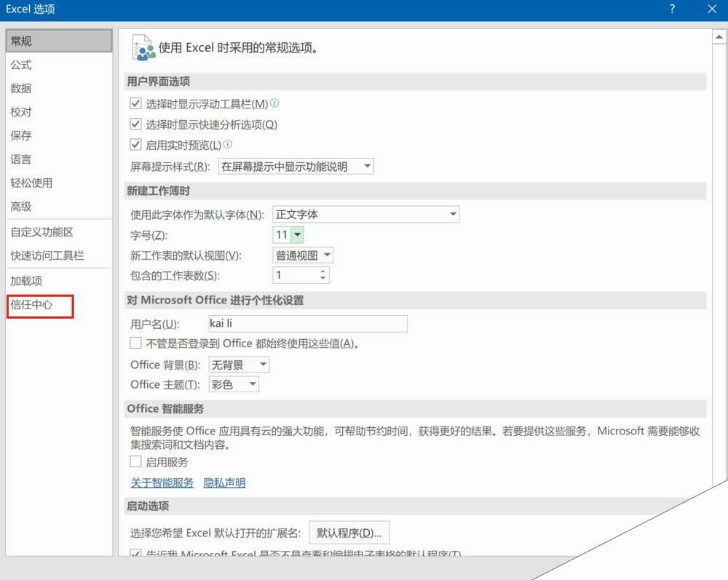Screen dimensions: 728x580
Task: Click scrollbar up arrow
Action: click(x=719, y=36)
